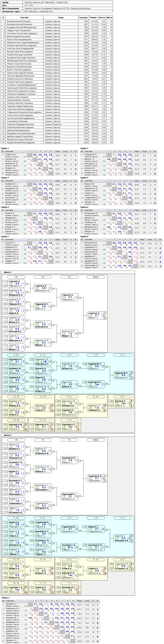Click the 'Участник' column header in players table
Screen dimensions: 164x644
click(x=25, y=17)
